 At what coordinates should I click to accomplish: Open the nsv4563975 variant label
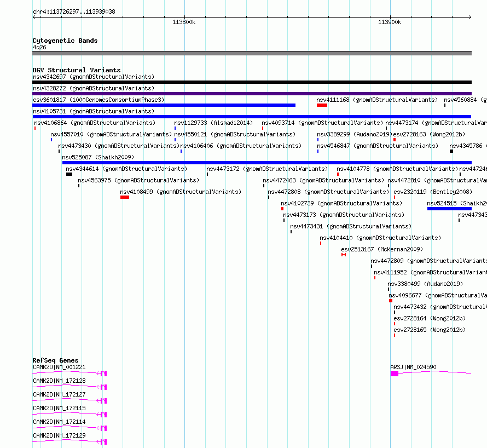tap(138, 180)
